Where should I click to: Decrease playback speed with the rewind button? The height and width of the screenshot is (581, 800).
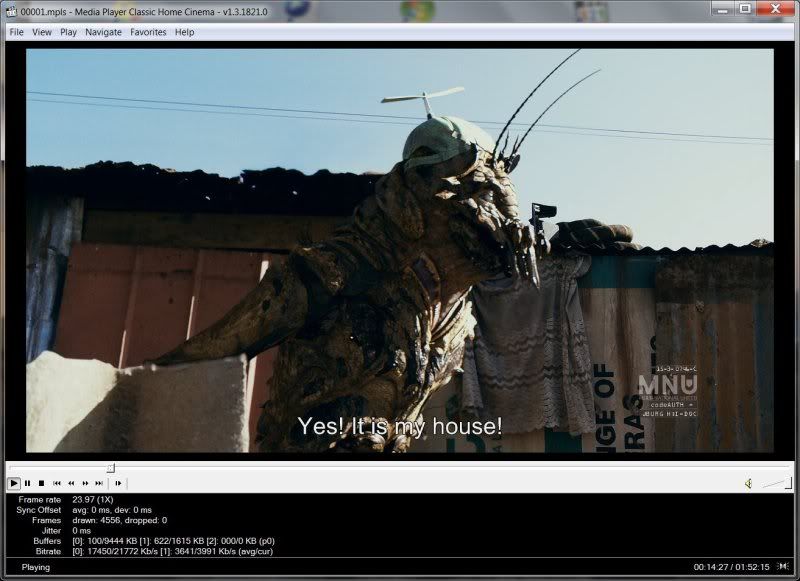click(x=71, y=483)
